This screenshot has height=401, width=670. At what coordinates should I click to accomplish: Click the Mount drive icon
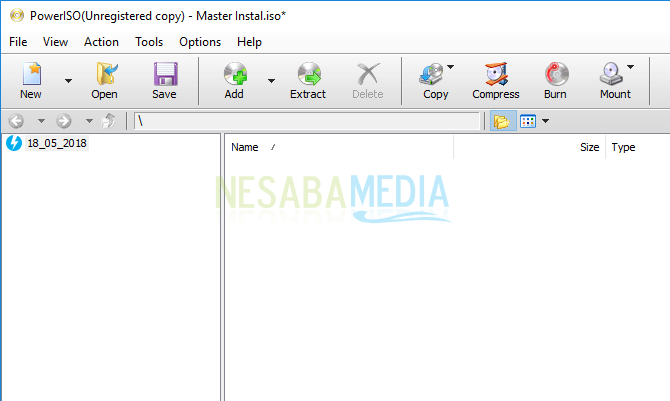612,80
